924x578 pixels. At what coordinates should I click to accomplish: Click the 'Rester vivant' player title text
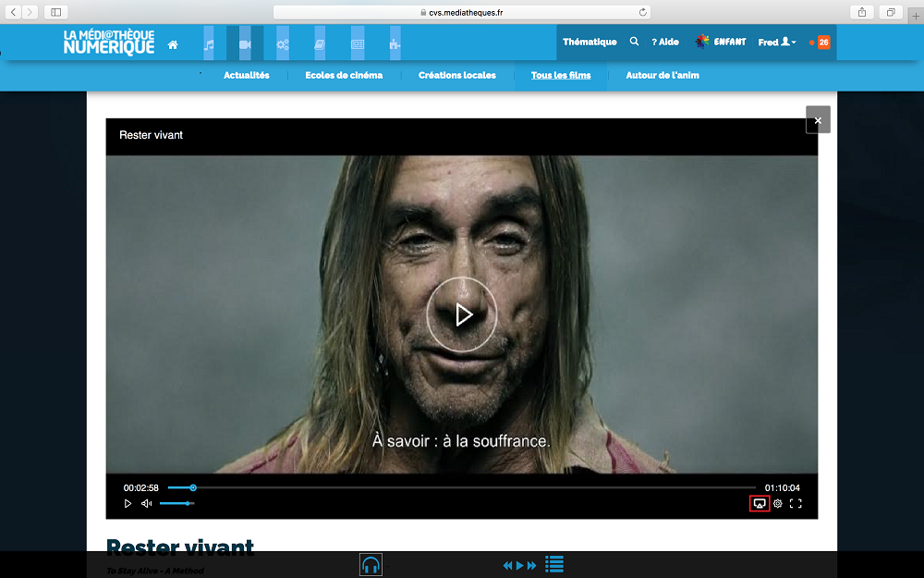coord(151,135)
